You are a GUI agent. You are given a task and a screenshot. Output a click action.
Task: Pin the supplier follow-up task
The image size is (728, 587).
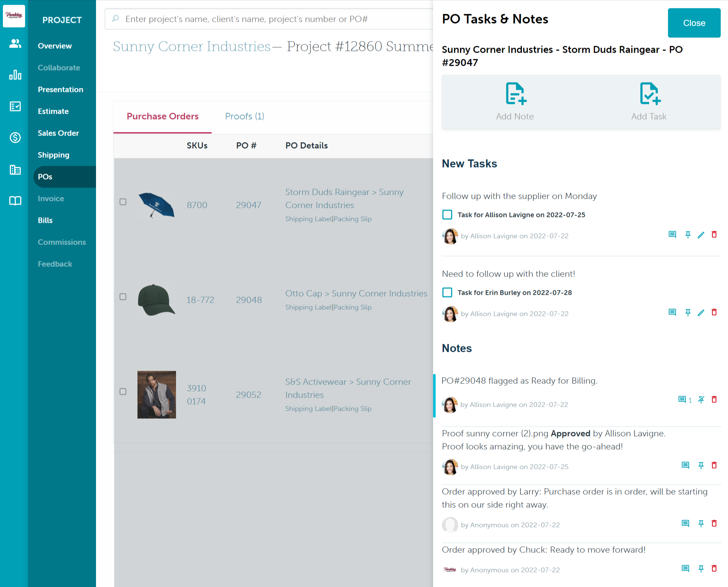(x=688, y=235)
